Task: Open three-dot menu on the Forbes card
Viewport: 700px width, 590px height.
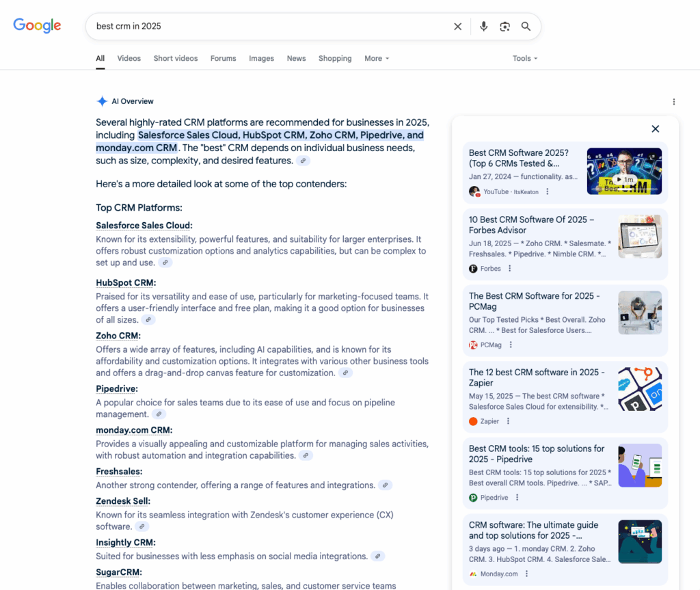Action: tap(509, 269)
